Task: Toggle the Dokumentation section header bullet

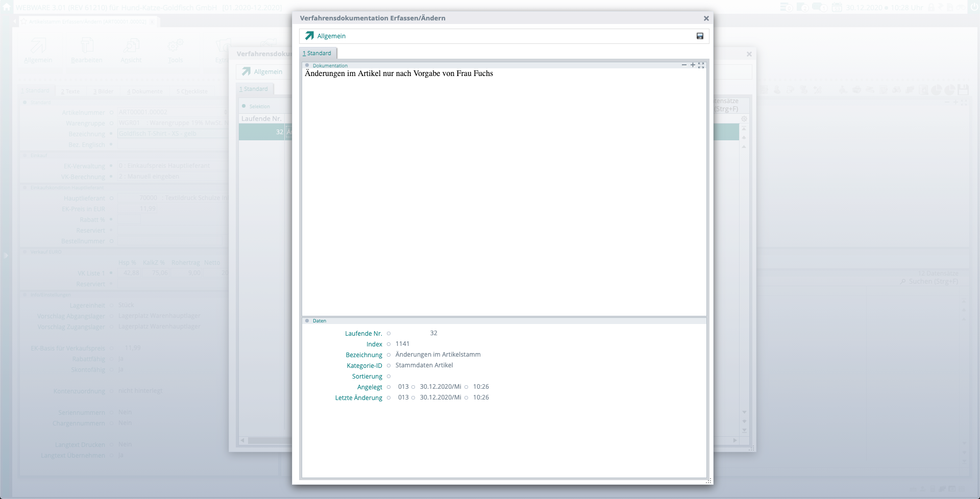Action: [x=307, y=65]
